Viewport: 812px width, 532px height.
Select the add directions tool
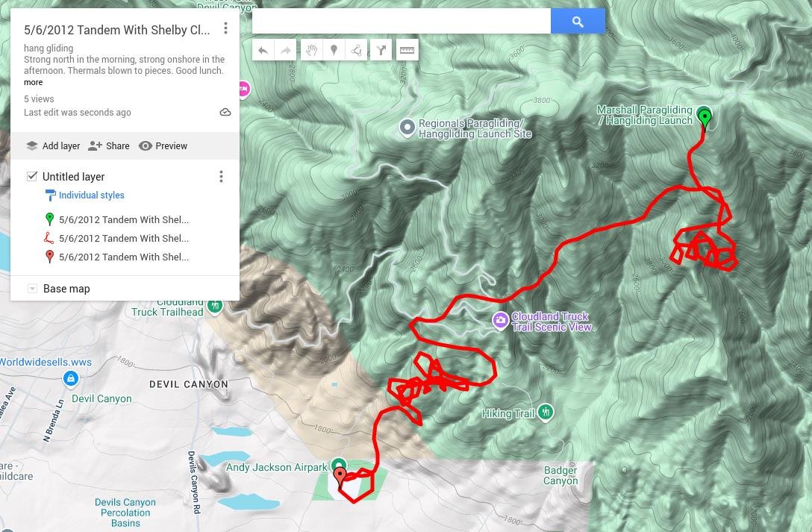pos(381,50)
